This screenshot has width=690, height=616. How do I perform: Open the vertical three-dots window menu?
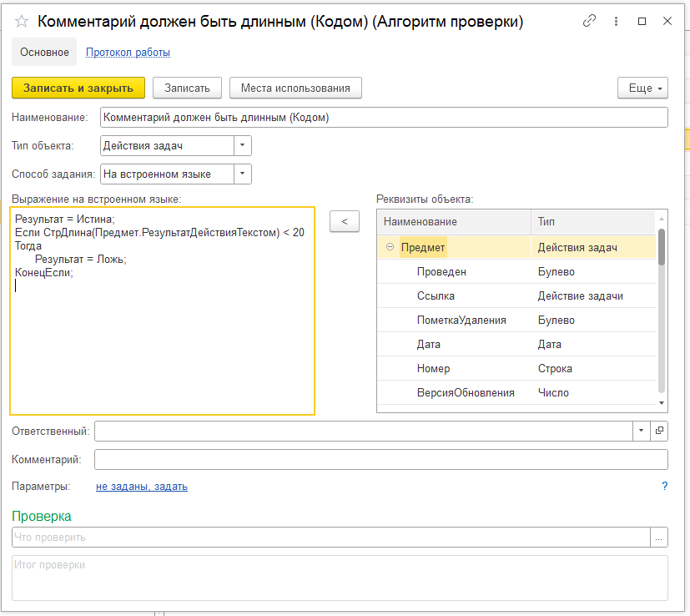pyautogui.click(x=617, y=22)
